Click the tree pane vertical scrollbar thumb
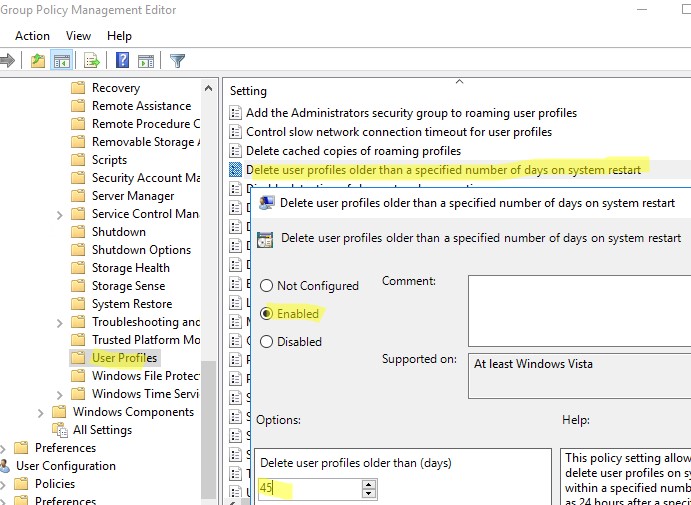 [208, 430]
